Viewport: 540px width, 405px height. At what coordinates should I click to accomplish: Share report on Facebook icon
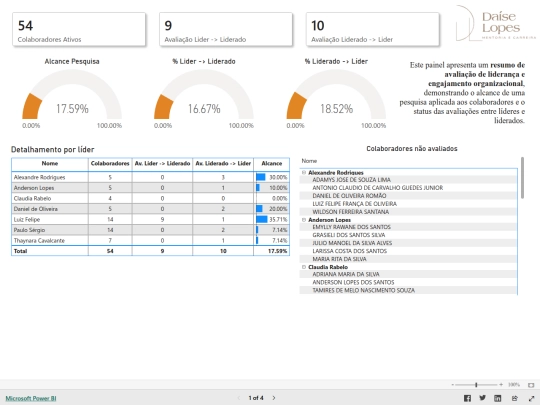click(x=467, y=398)
